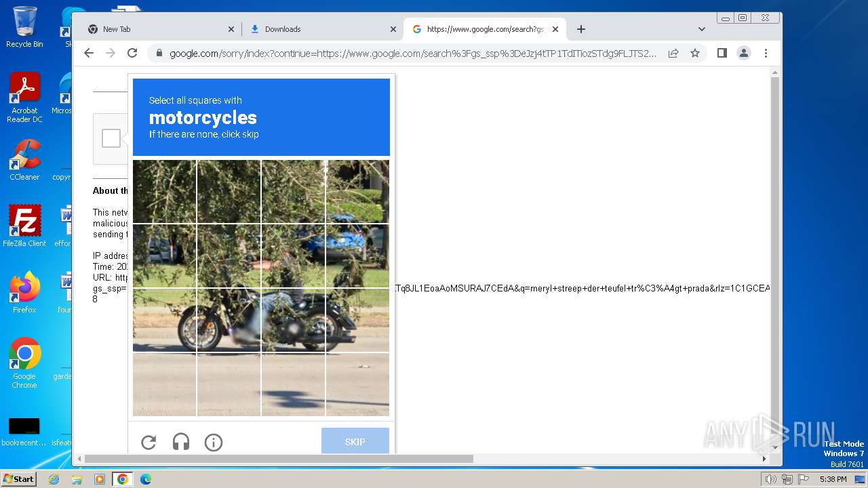Reload the current page
This screenshot has width=868, height=488.
point(132,53)
